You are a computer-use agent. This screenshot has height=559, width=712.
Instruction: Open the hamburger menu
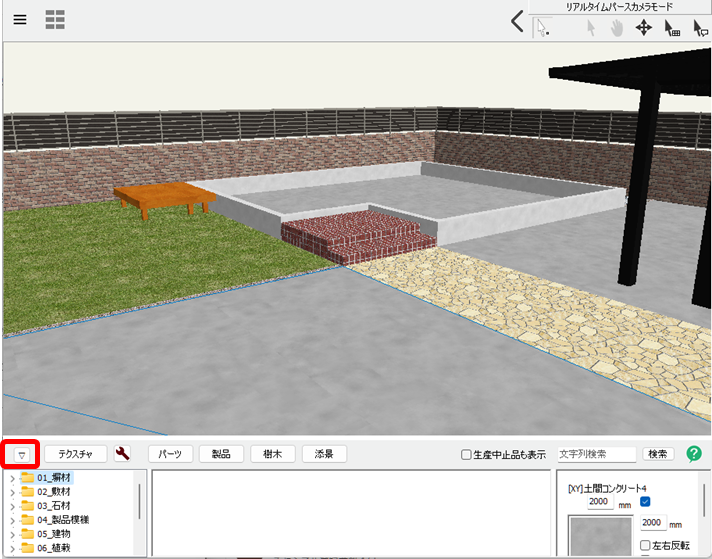point(20,20)
